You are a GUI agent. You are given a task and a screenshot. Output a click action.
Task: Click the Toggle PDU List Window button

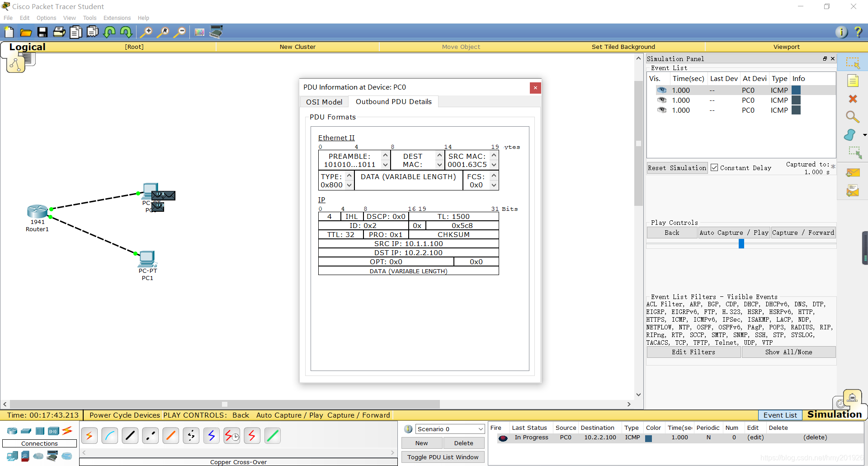443,457
